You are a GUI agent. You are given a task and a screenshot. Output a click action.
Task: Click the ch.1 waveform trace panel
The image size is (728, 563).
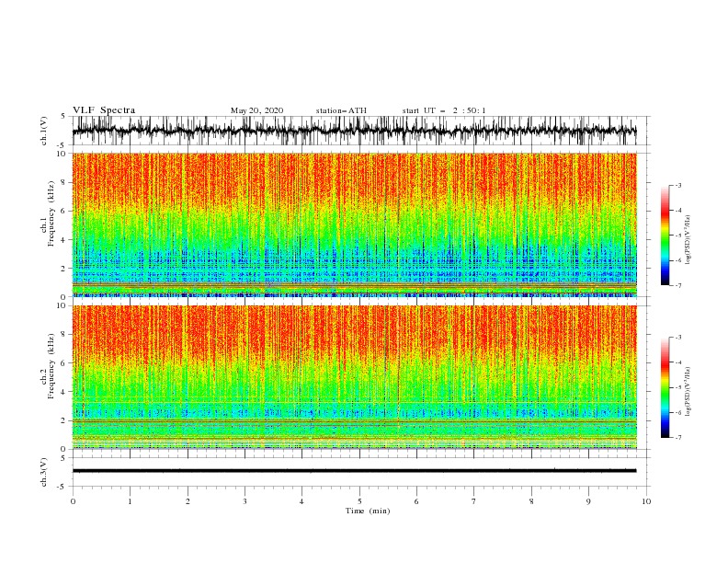(x=361, y=131)
